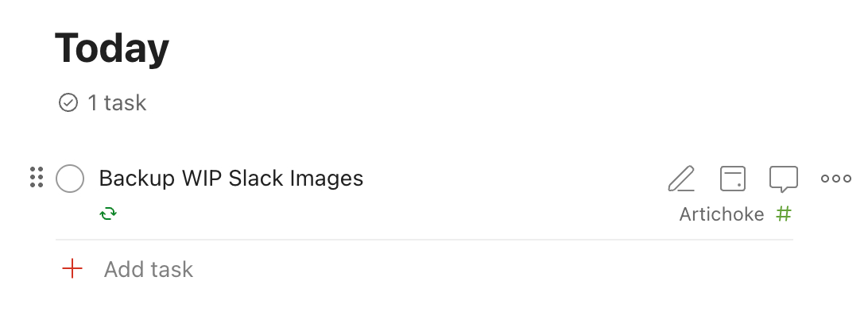Tick the round checkbox next to the task
Screen dimensions: 868x327
point(70,179)
